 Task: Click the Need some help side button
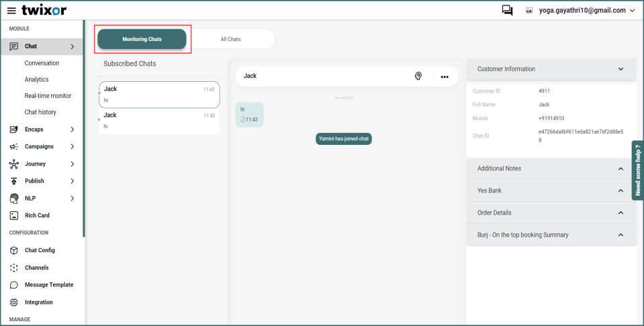[637, 170]
